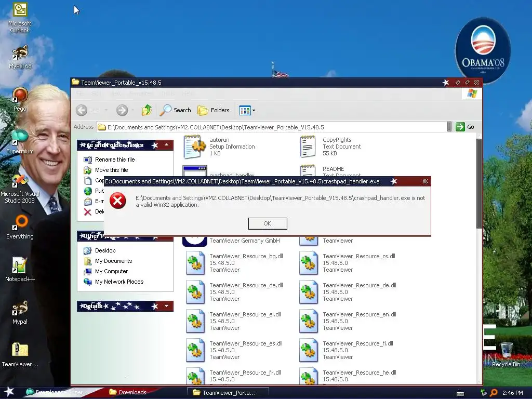
Task: Open Microsoft Visual Studio 2008 shortcut
Action: (x=20, y=189)
